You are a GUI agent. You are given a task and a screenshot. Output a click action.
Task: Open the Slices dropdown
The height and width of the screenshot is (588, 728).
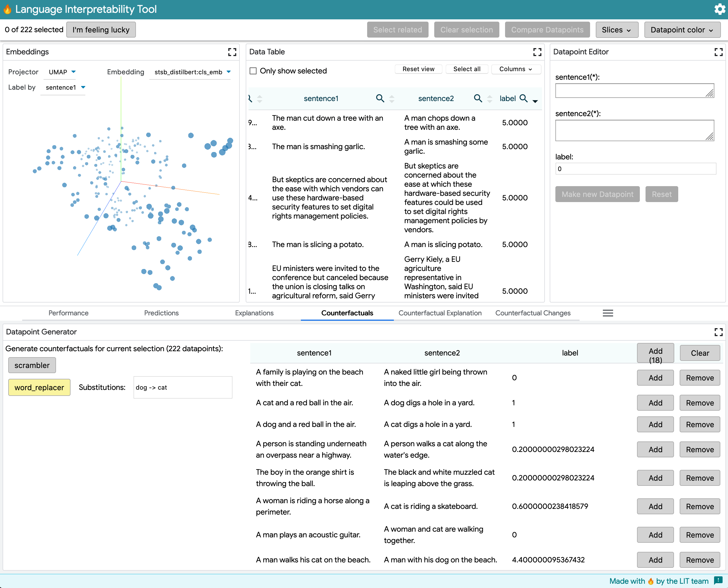point(616,30)
